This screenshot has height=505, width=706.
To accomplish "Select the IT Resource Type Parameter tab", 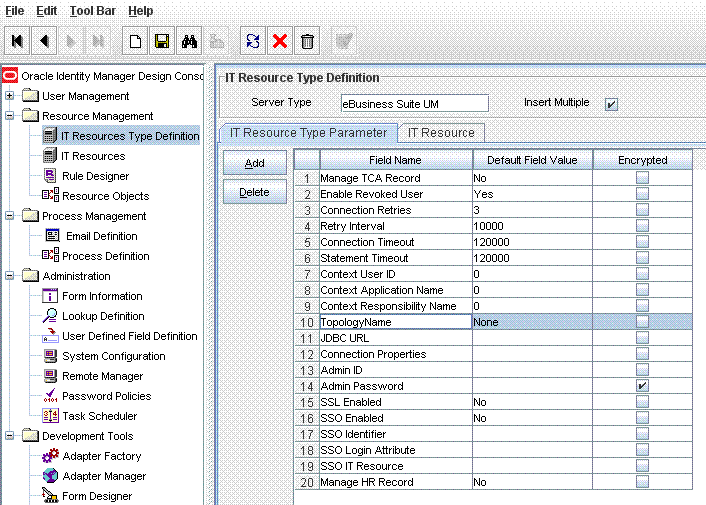I will click(308, 133).
